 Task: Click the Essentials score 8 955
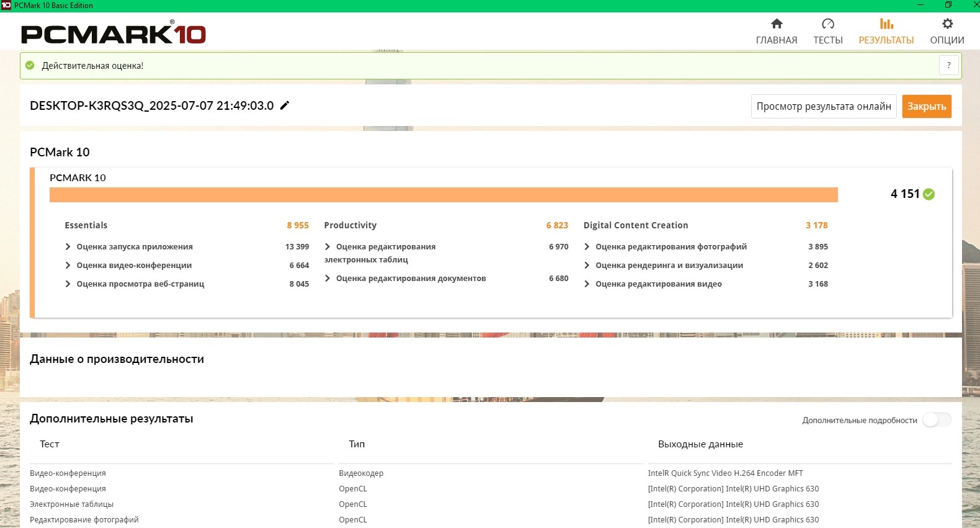(x=298, y=225)
